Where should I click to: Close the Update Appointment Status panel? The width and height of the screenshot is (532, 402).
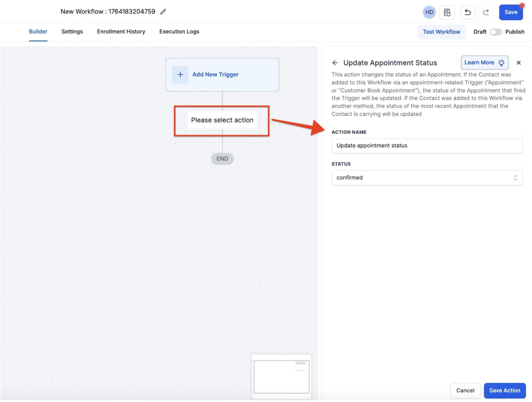coord(518,63)
